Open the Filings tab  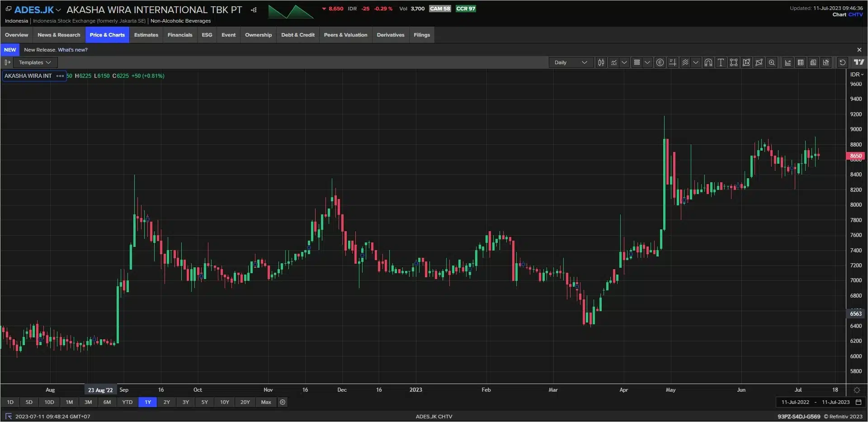422,35
